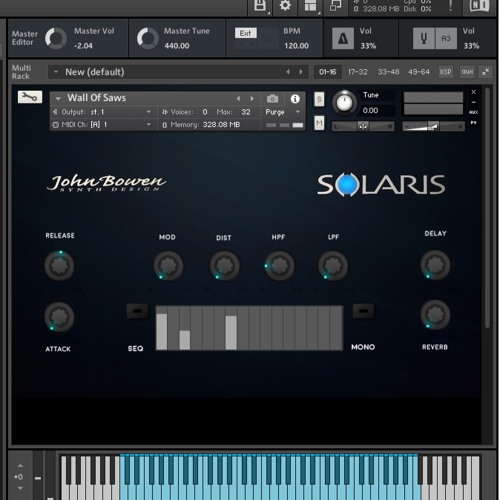
Task: Toggle the SEQ switch on
Action: click(x=137, y=311)
